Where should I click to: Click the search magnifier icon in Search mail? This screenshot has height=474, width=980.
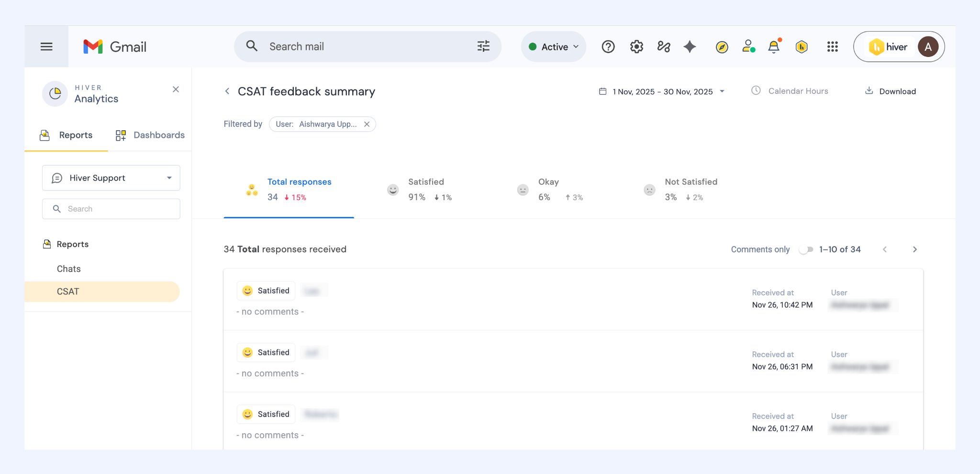[x=252, y=46]
